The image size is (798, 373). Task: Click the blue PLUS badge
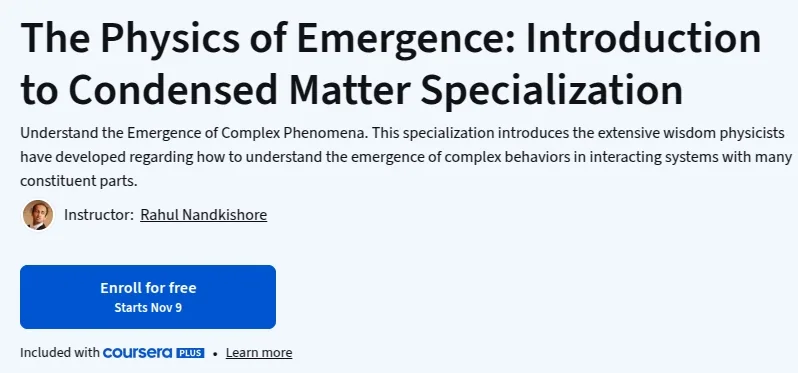tap(190, 353)
